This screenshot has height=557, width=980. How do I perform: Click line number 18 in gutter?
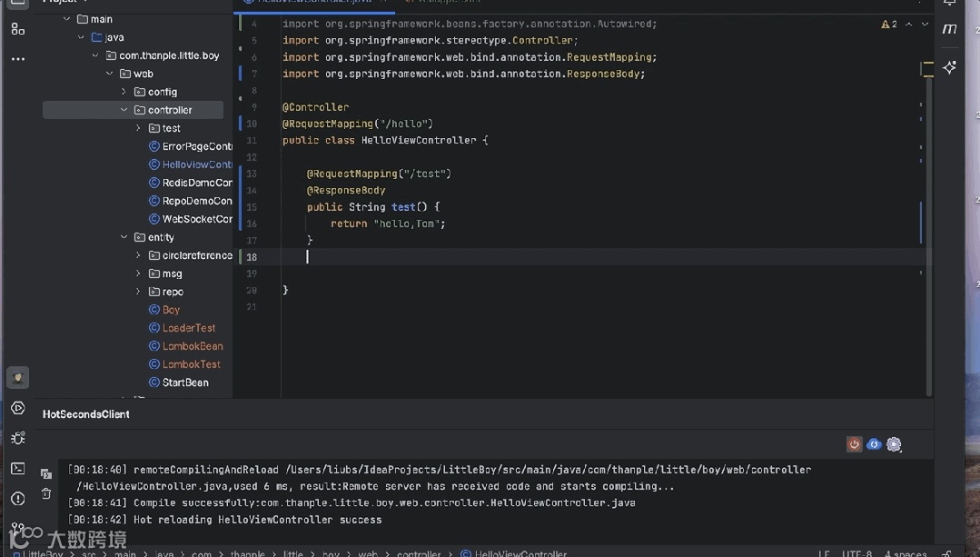click(x=252, y=257)
